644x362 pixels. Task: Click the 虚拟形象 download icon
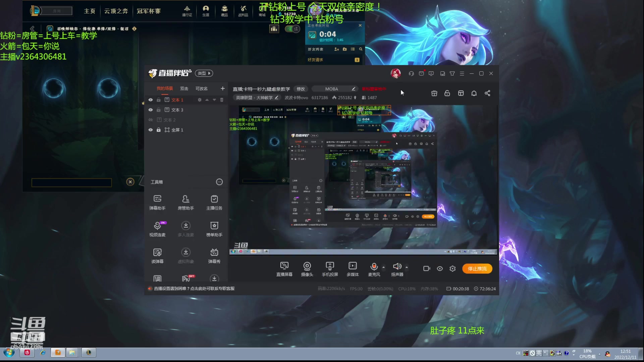(186, 252)
